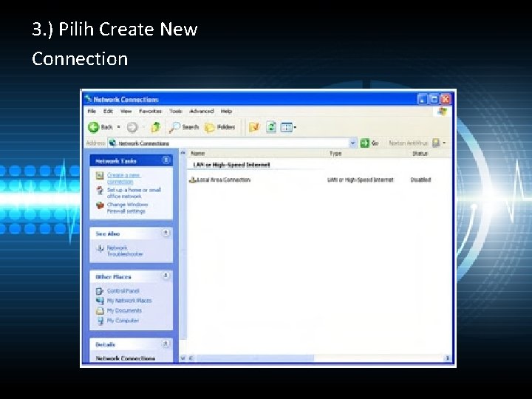
Task: Click the My Computer icon
Action: click(x=100, y=321)
